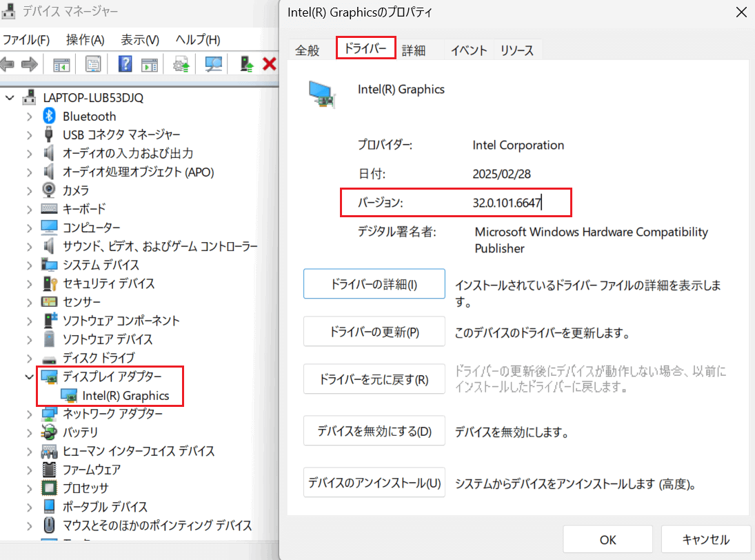Screen dimensions: 755x560
Task: Switch to the 全般 tab
Action: point(308,50)
